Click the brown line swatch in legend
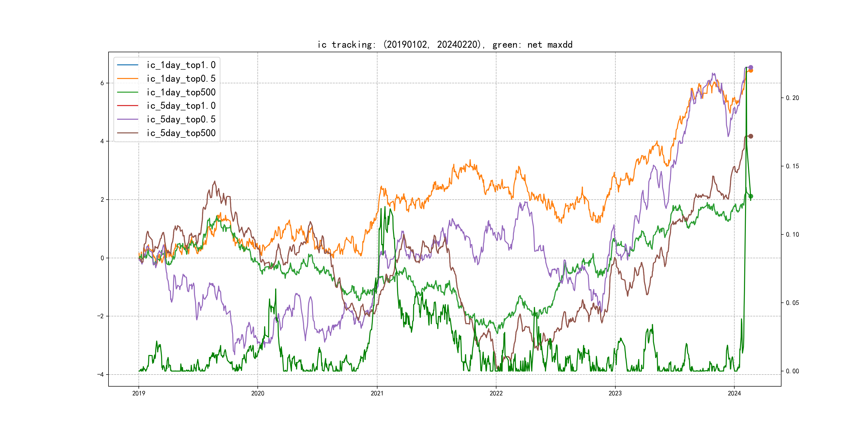This screenshot has height=434, width=868. pyautogui.click(x=128, y=133)
